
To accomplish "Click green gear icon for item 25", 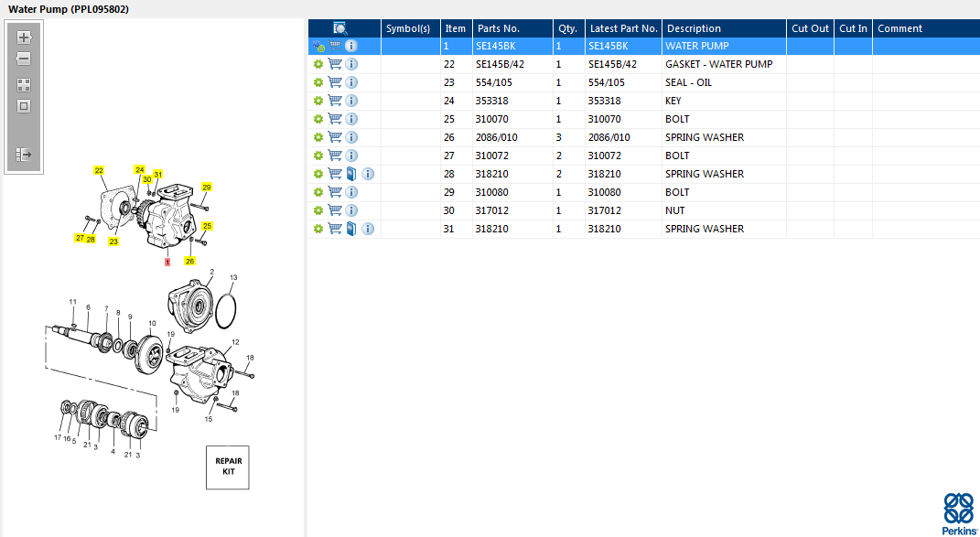I will pyautogui.click(x=318, y=119).
